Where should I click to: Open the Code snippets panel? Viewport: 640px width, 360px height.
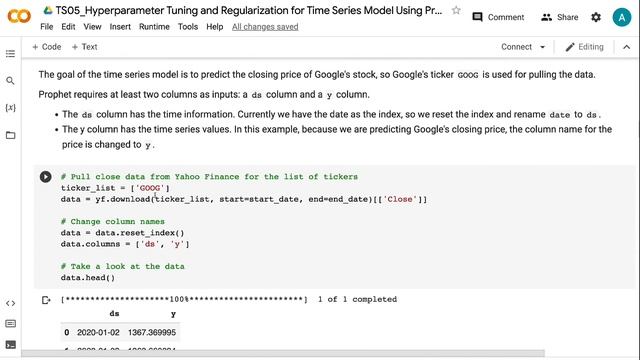click(x=11, y=303)
